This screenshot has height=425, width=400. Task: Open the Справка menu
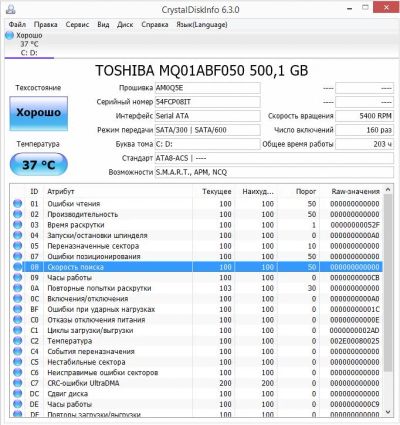(155, 25)
